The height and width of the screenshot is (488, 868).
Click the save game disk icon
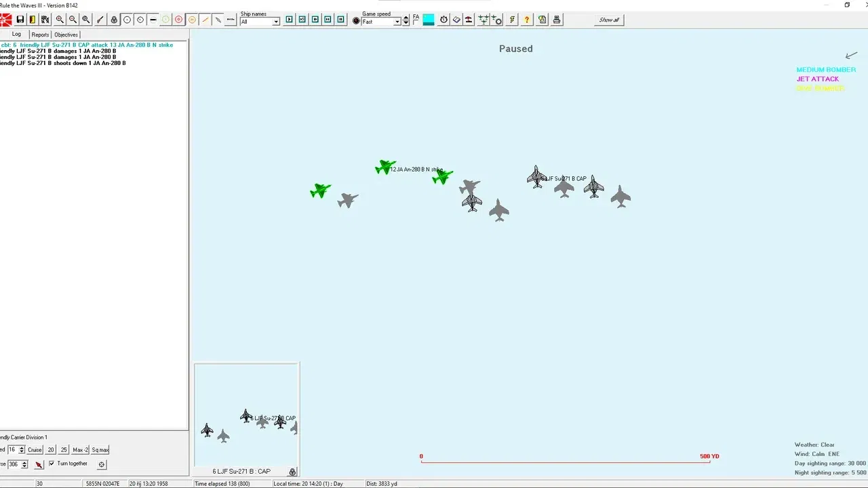click(x=20, y=19)
